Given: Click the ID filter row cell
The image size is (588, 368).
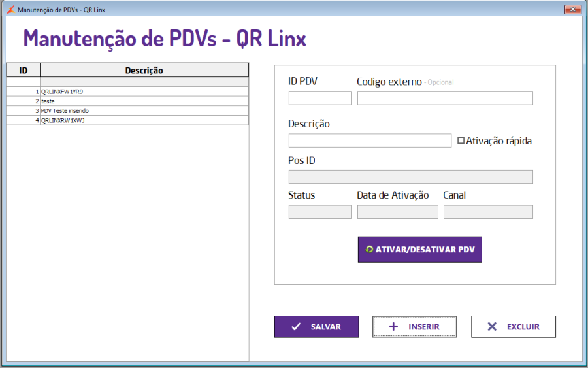Looking at the screenshot, I should pos(24,82).
